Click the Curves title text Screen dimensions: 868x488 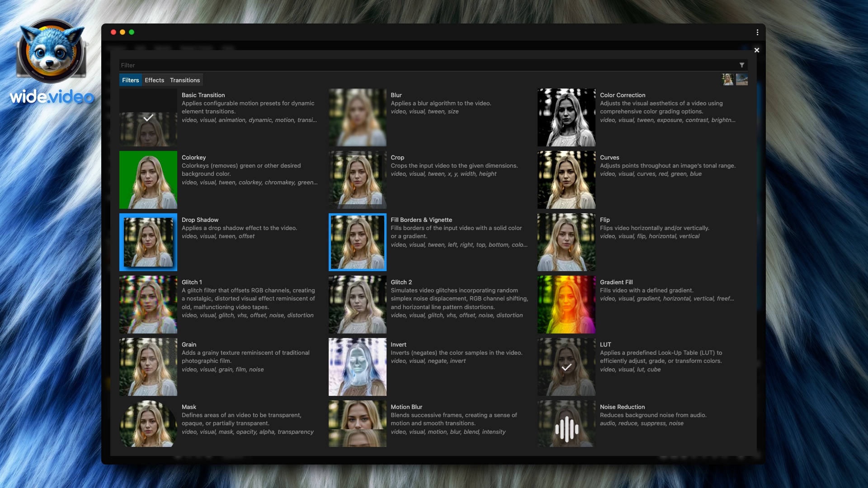[609, 157]
